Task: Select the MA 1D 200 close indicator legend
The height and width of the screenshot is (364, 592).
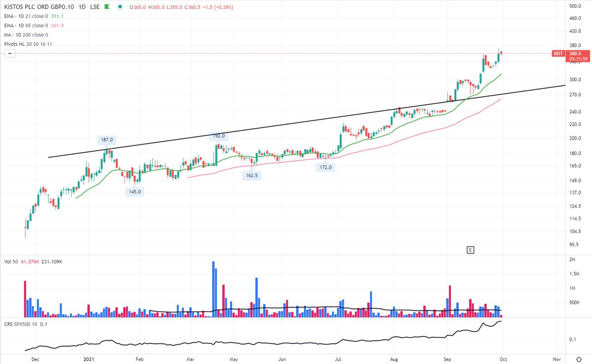Action: pos(26,35)
